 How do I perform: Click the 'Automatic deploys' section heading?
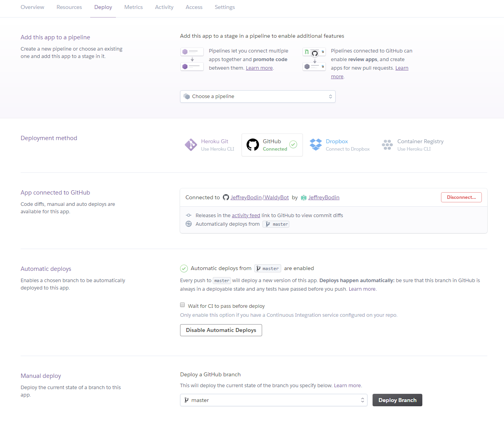pyautogui.click(x=46, y=269)
